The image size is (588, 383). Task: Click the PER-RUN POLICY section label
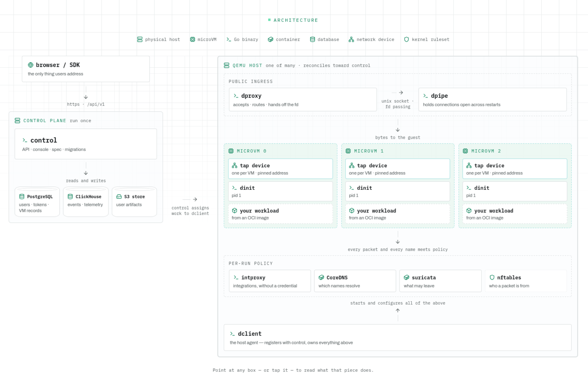coord(251,263)
